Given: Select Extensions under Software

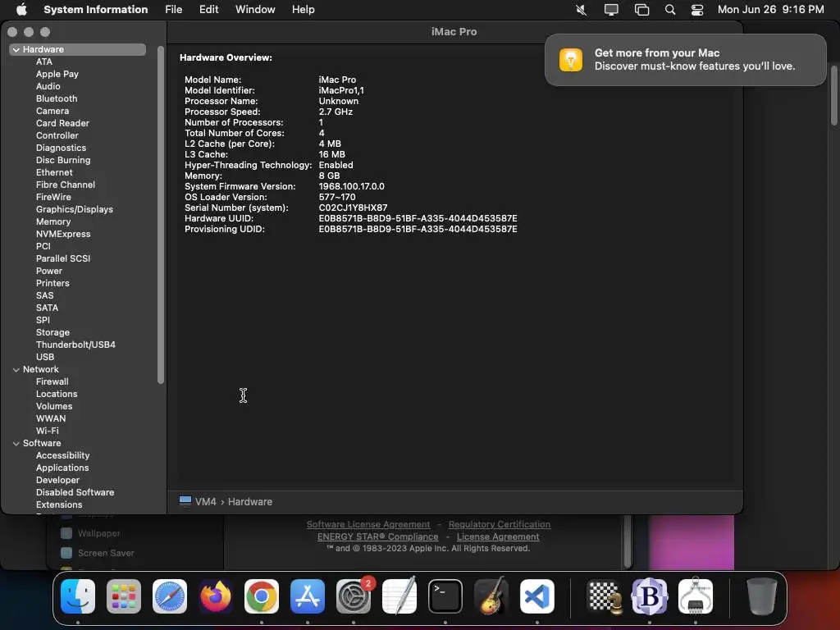Looking at the screenshot, I should (59, 505).
